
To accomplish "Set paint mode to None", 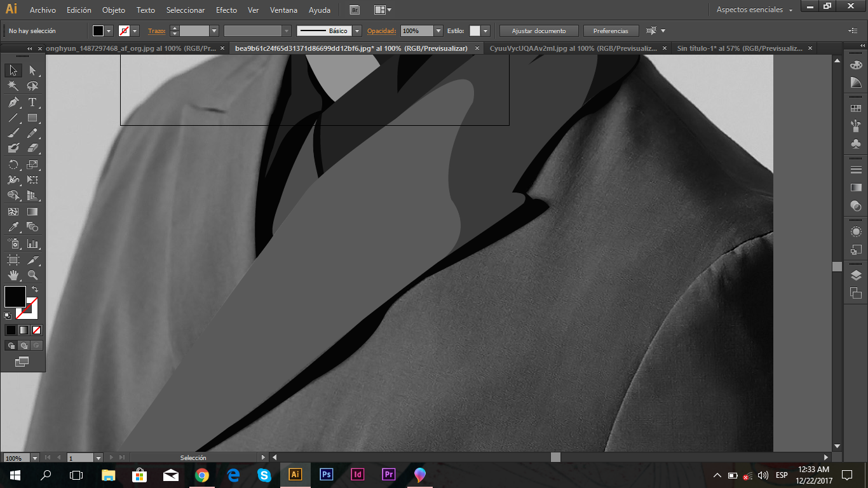I will tap(36, 330).
